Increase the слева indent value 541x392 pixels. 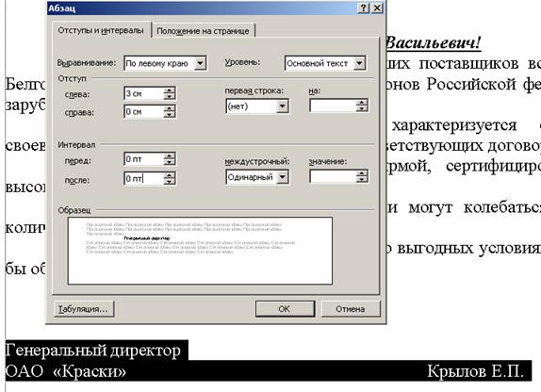coord(169,90)
